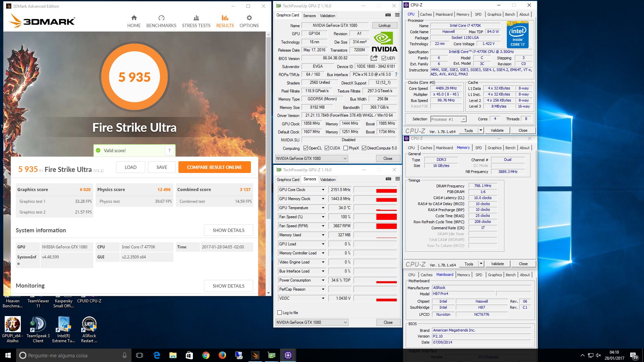Open Intel Extreme Tuning desktop icon

coord(64,330)
